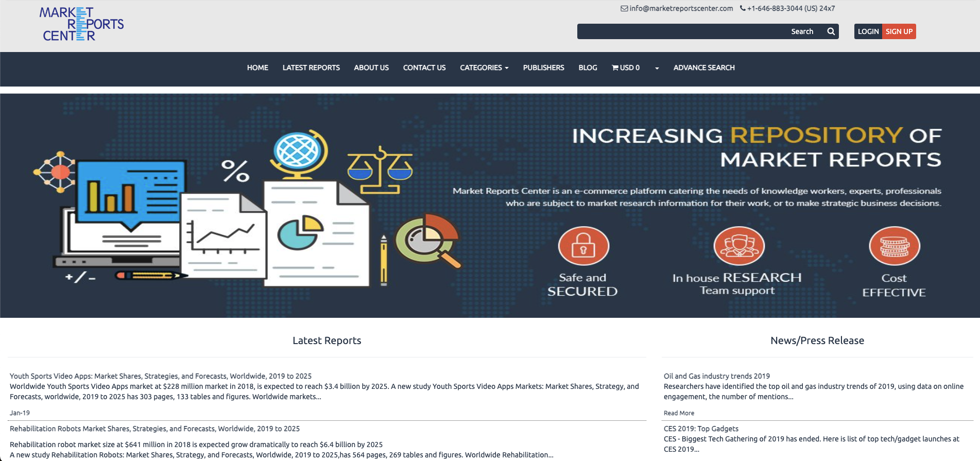
Task: Click the Safe and Secured padlock icon
Action: (583, 246)
